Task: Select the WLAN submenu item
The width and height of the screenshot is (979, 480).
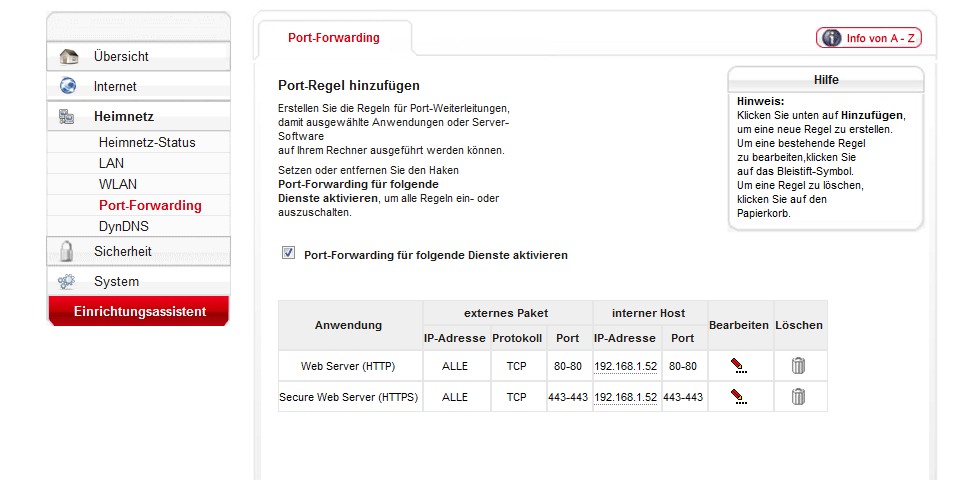Action: 118,184
